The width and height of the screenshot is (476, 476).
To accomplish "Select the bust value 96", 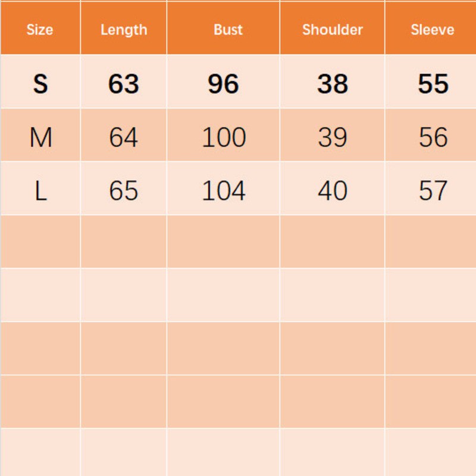I will tap(224, 84).
